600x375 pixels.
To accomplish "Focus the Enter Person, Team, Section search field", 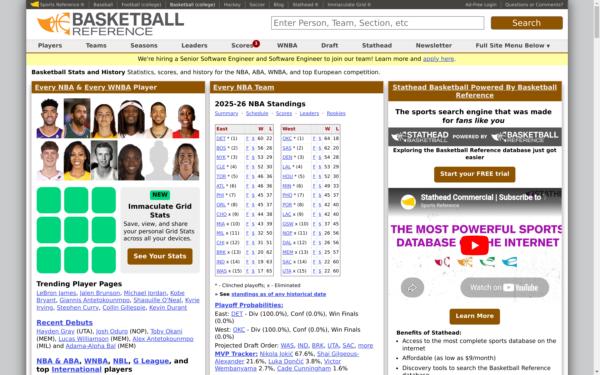I will coord(378,23).
